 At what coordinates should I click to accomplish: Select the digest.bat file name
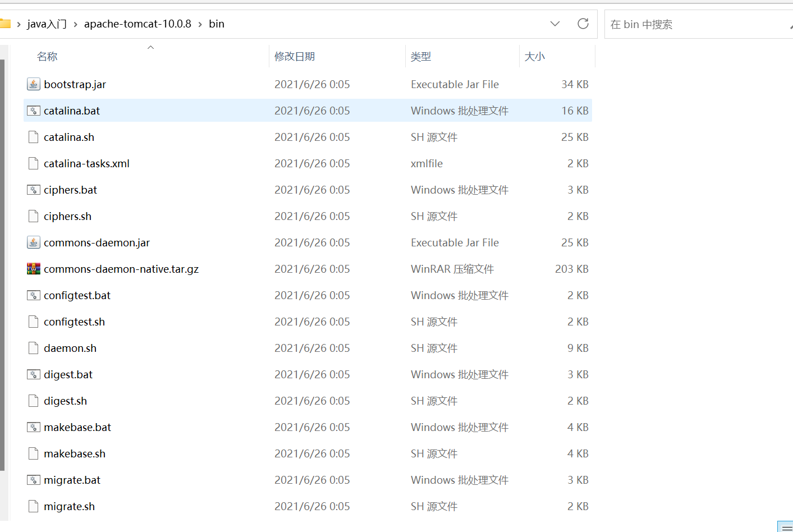pyautogui.click(x=68, y=374)
